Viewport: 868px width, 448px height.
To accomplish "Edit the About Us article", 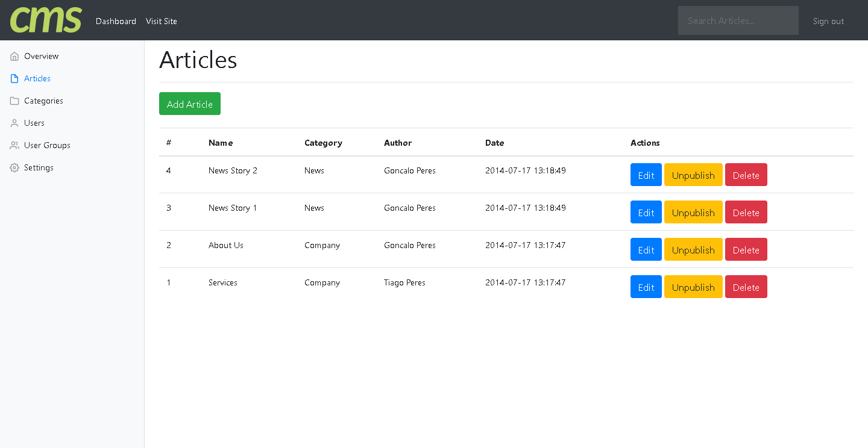I will 646,250.
